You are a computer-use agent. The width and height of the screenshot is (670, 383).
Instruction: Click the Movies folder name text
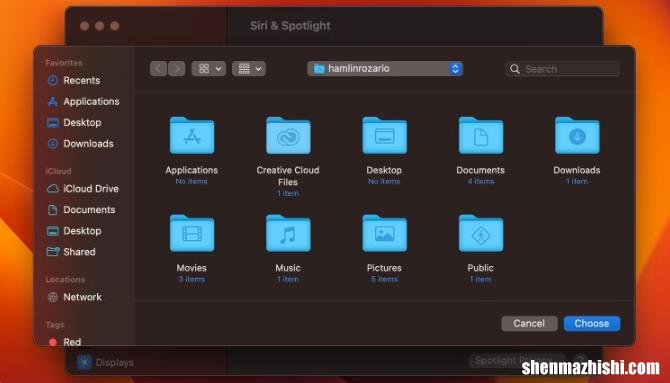pyautogui.click(x=191, y=268)
